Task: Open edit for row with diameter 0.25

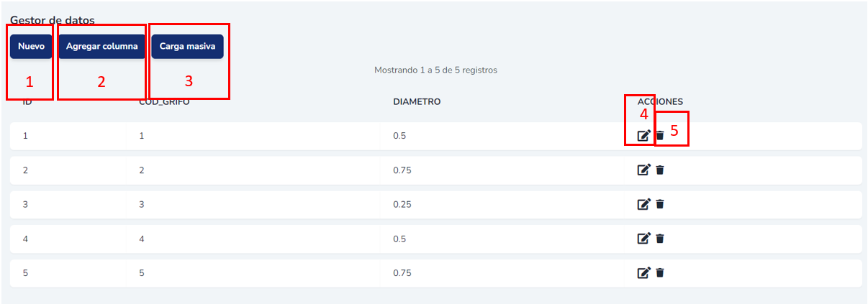Action: pos(644,204)
